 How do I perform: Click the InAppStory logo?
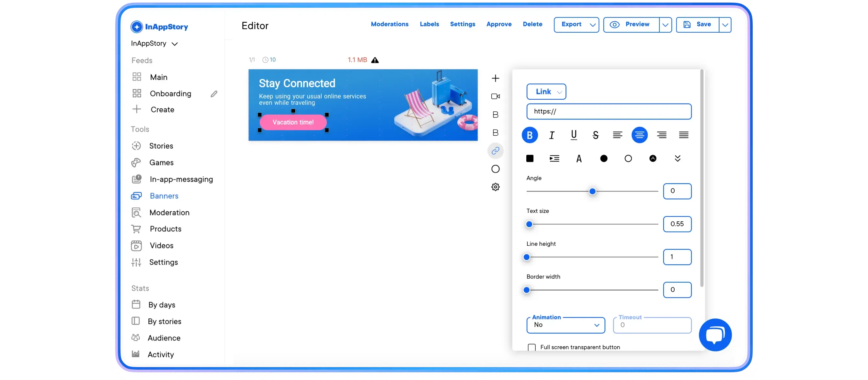(x=159, y=27)
